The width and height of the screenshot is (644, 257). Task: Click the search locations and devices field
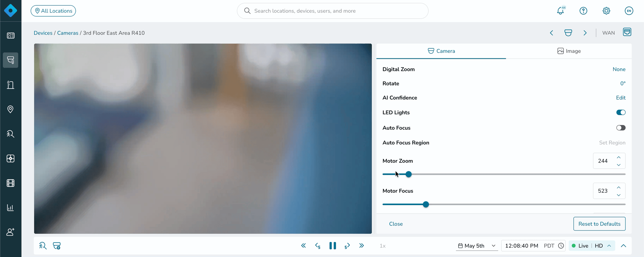pyautogui.click(x=333, y=11)
